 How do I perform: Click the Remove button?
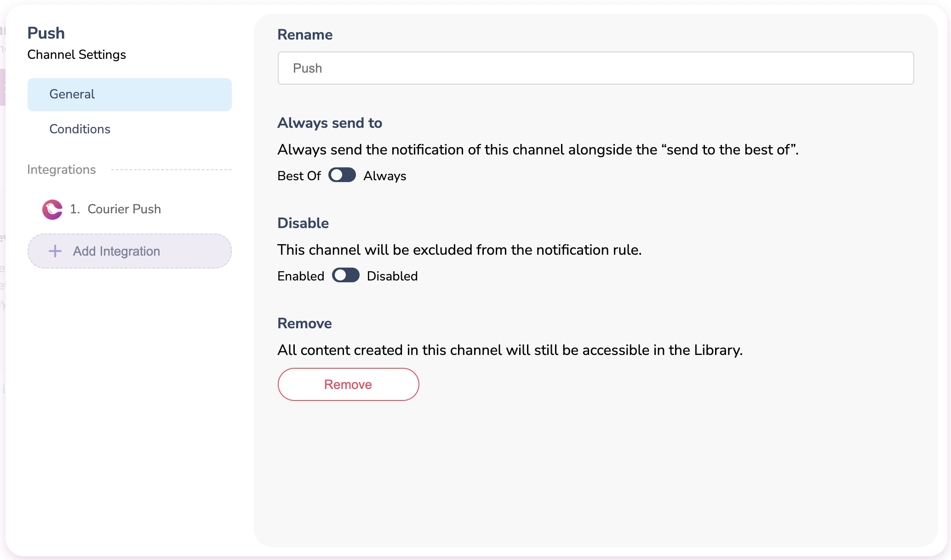(348, 384)
